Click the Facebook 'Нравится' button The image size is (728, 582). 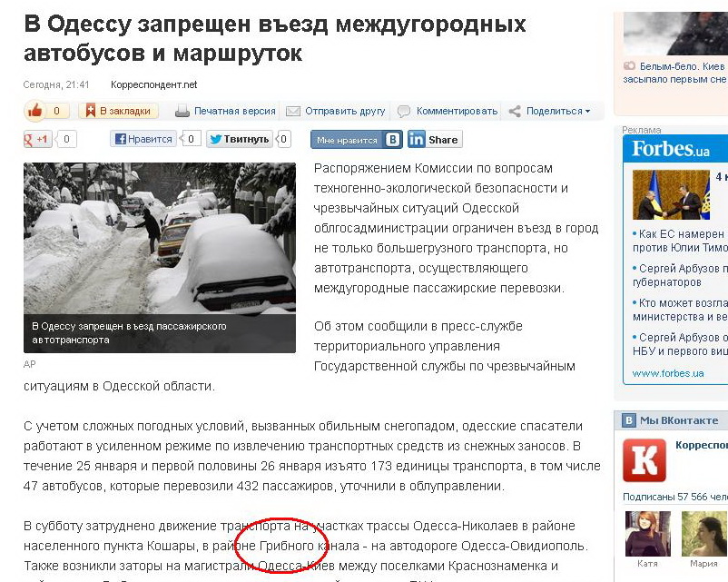coord(143,139)
